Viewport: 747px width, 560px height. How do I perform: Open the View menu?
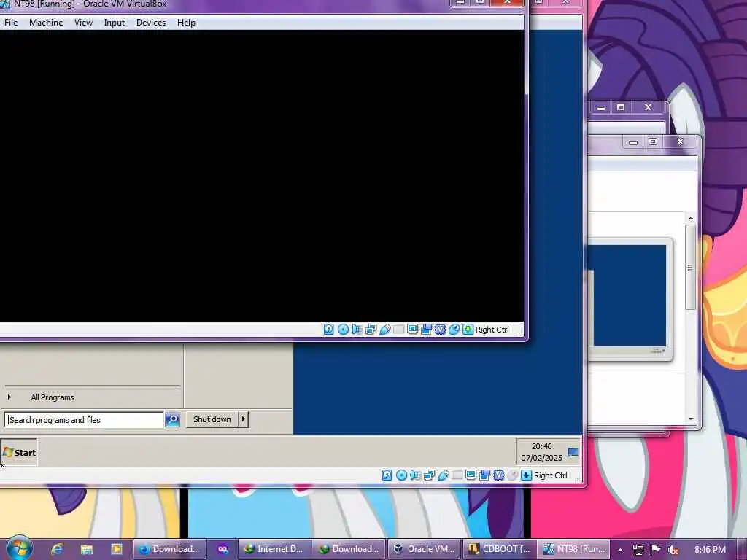[x=83, y=23]
